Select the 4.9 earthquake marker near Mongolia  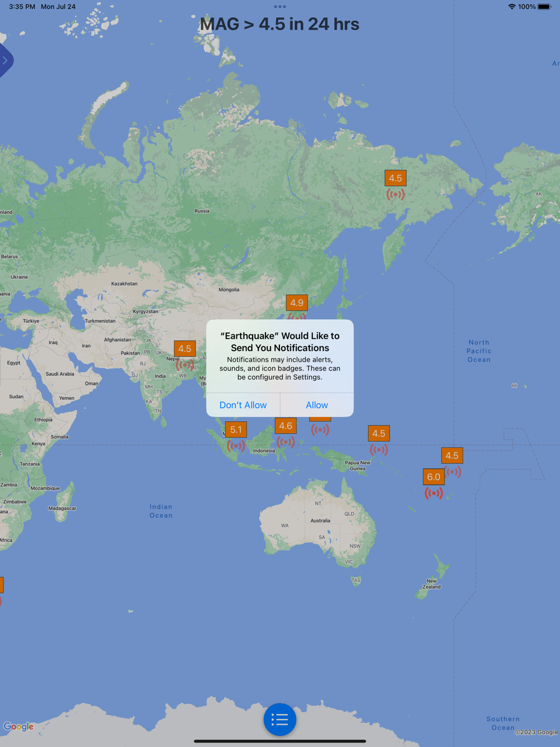(x=297, y=303)
